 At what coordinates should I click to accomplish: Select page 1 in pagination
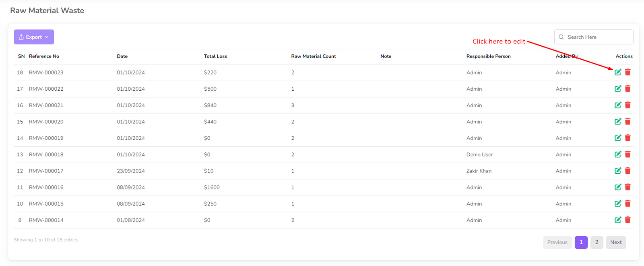581,242
